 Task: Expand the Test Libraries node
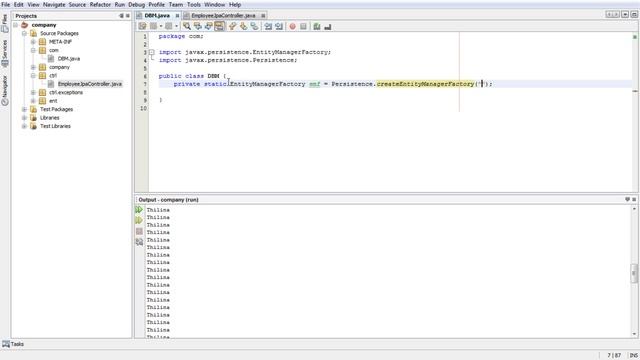(24, 126)
